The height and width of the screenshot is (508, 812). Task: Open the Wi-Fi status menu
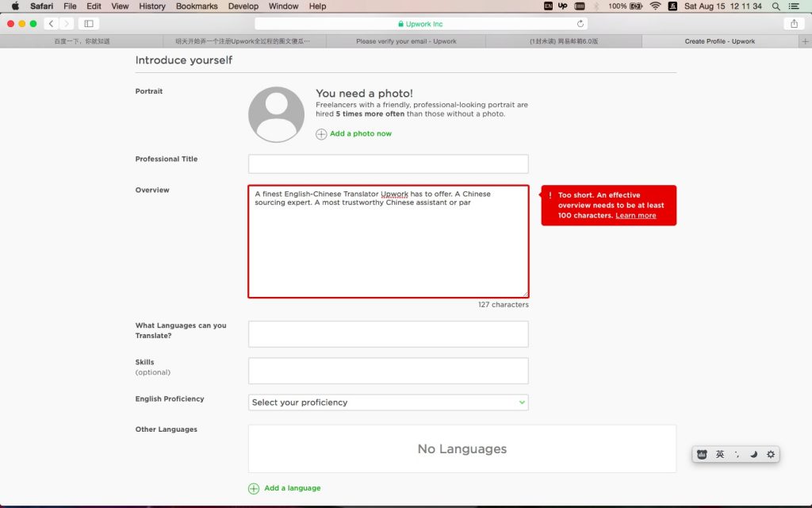(x=655, y=6)
